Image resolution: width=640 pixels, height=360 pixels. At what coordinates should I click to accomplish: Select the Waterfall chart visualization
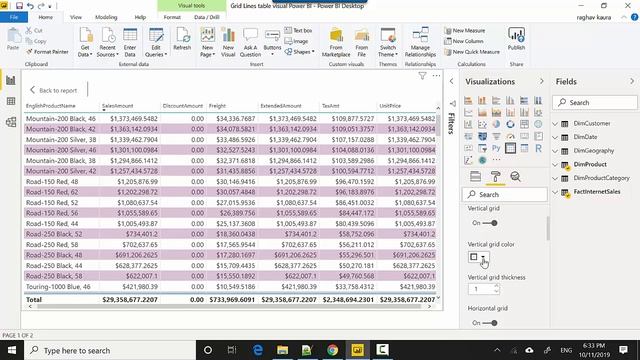468,124
